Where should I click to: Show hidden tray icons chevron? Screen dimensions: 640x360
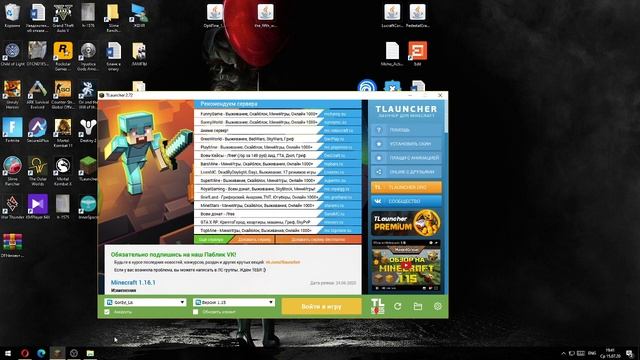563,353
